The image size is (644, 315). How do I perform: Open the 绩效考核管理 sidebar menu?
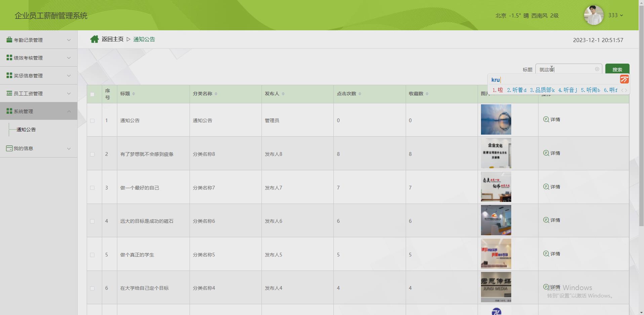(39, 58)
